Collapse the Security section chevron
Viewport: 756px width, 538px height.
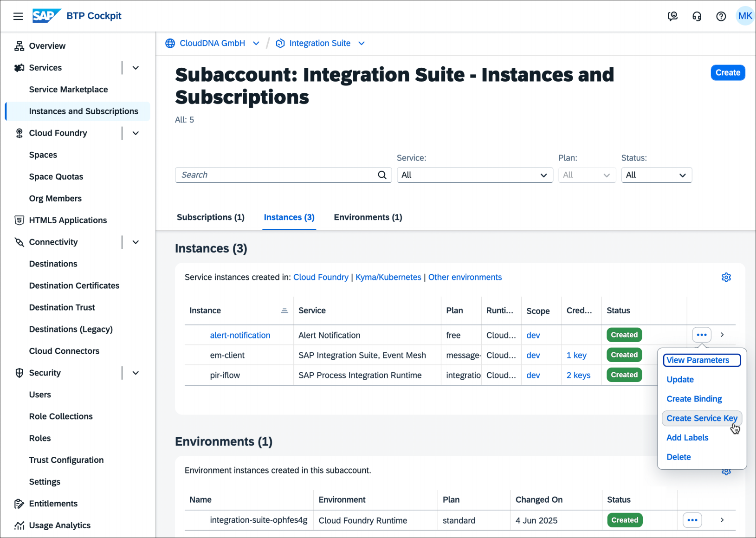[x=136, y=373]
